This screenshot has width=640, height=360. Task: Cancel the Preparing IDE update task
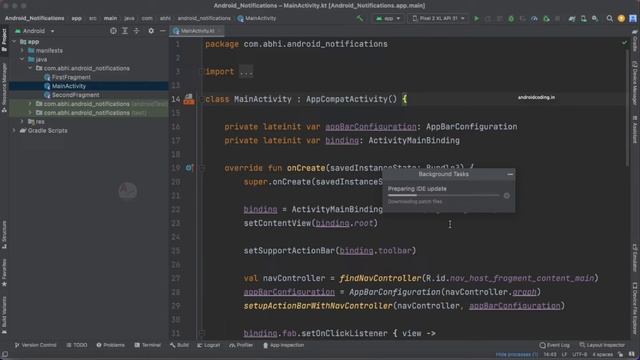(x=507, y=196)
